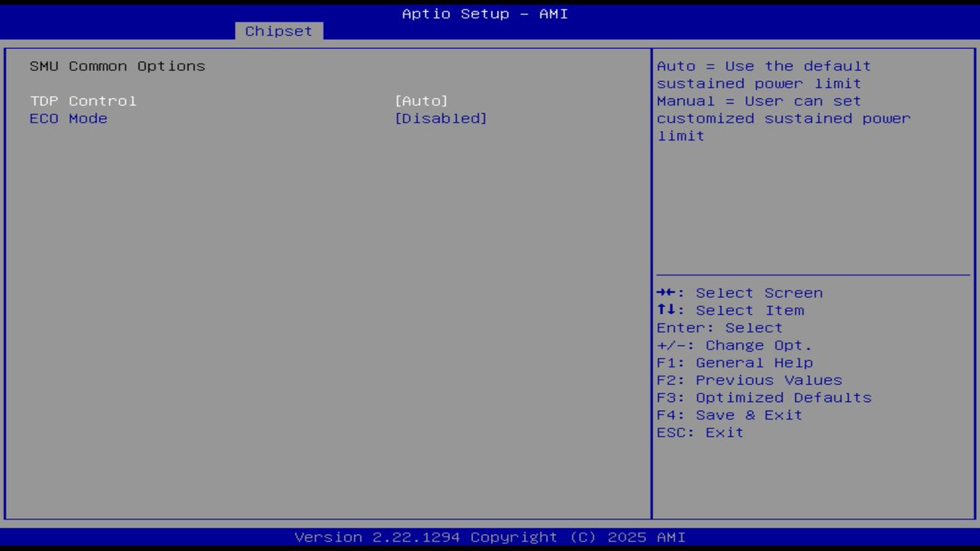Image resolution: width=980 pixels, height=551 pixels.
Task: Select the ECO Mode option
Action: tap(68, 118)
